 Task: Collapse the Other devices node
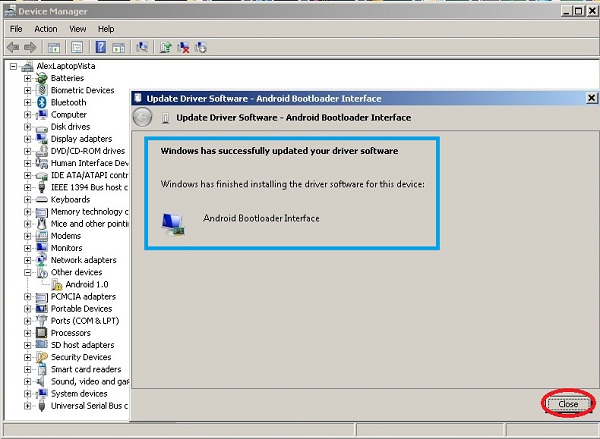coord(27,273)
